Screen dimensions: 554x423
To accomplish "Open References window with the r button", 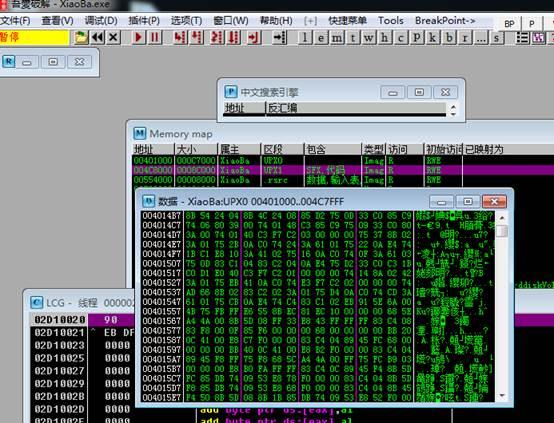I will pos(465,37).
